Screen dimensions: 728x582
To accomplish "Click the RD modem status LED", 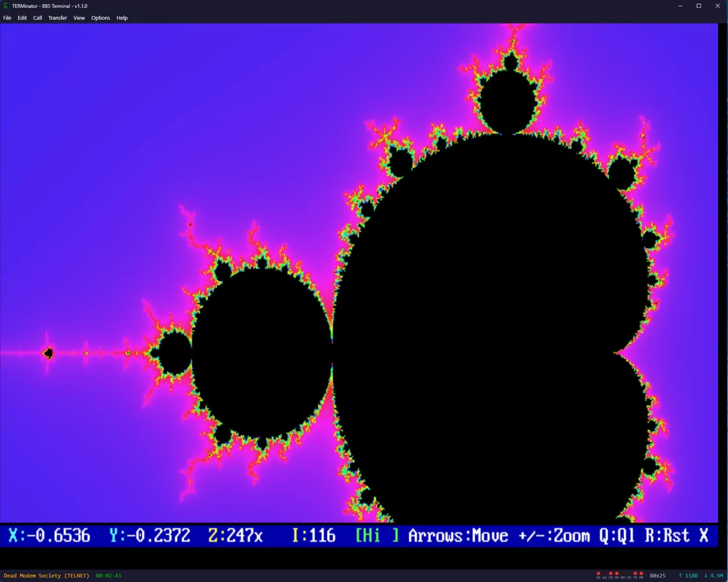I will click(623, 575).
